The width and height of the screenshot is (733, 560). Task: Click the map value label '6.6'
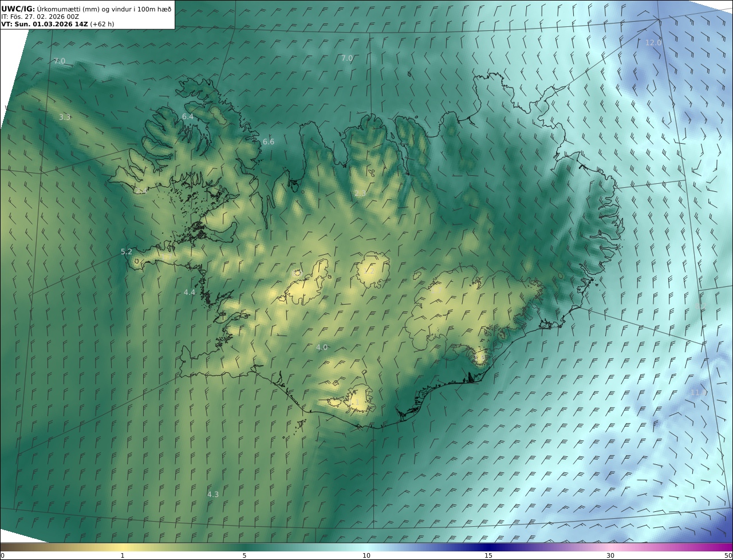tap(269, 141)
